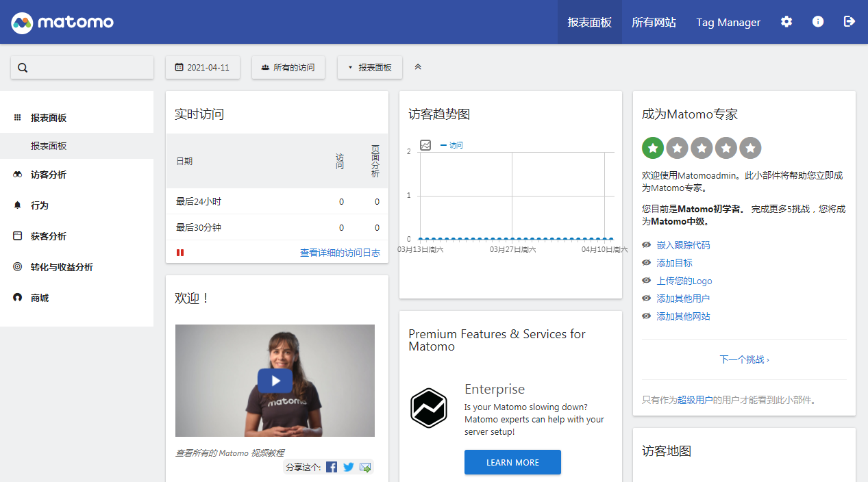
Task: Select the 报表面板 submenu item in the sidebar
Action: (x=77, y=146)
